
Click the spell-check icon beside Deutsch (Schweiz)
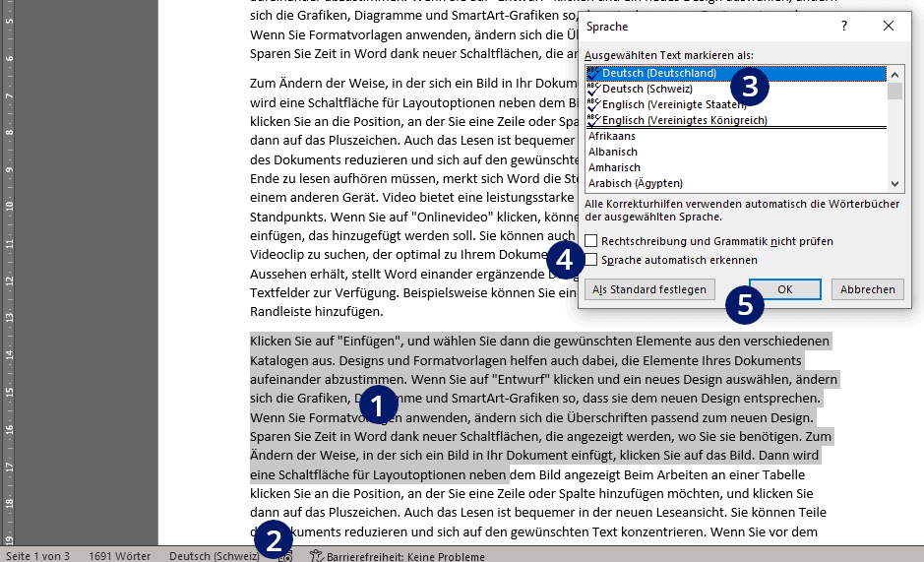click(593, 89)
